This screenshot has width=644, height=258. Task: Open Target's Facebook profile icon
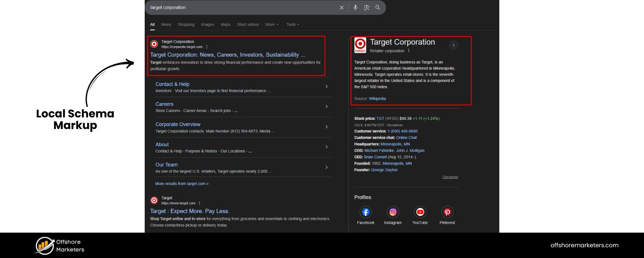365,212
